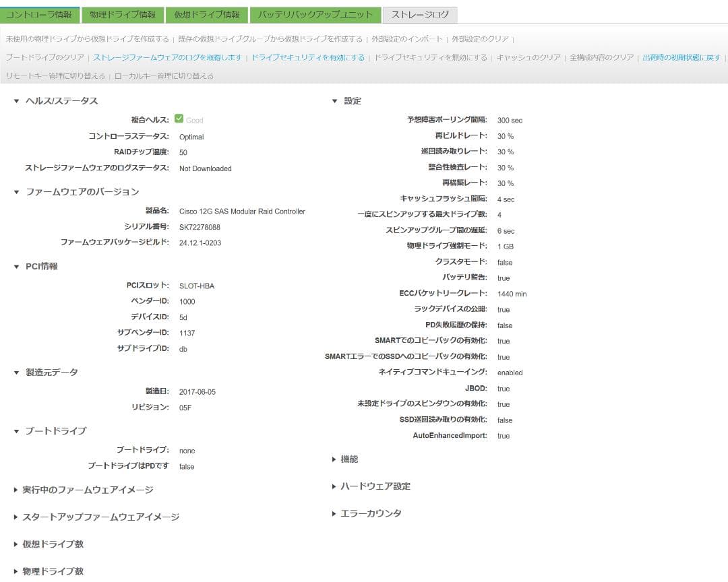Select the バッテリバックアップユニット tab
This screenshot has height=582, width=728.
(316, 13)
